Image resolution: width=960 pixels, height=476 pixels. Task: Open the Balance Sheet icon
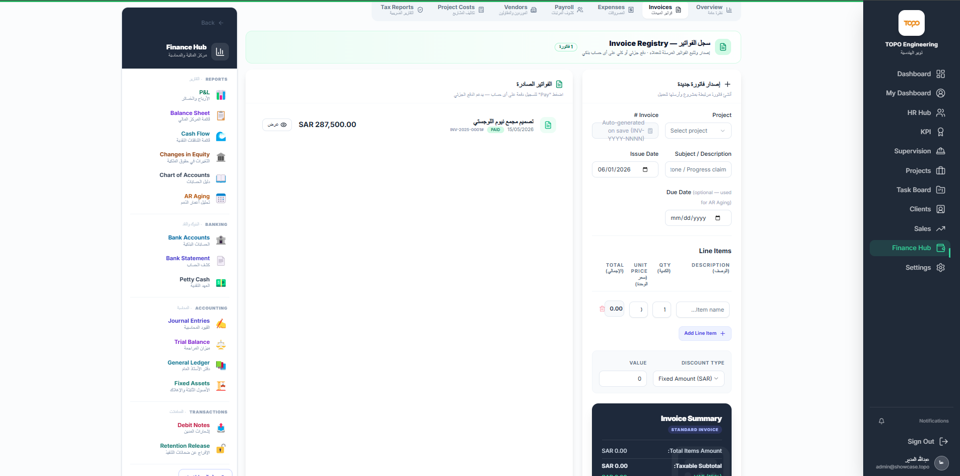tap(221, 116)
